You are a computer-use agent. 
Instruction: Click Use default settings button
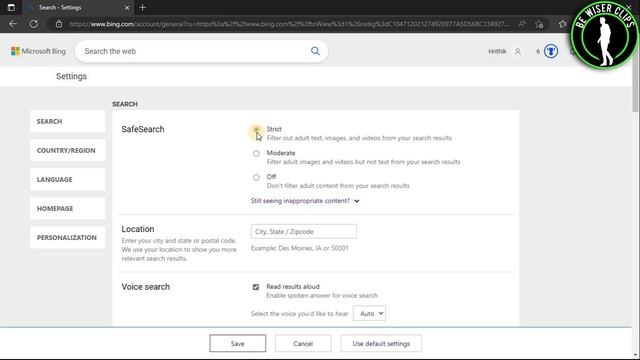381,344
